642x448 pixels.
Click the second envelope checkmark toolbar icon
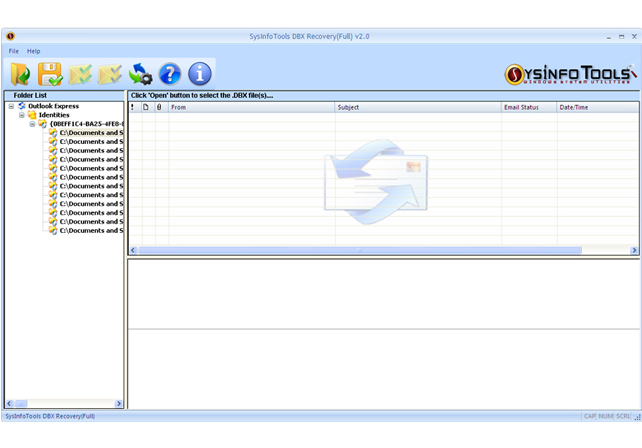pos(110,73)
